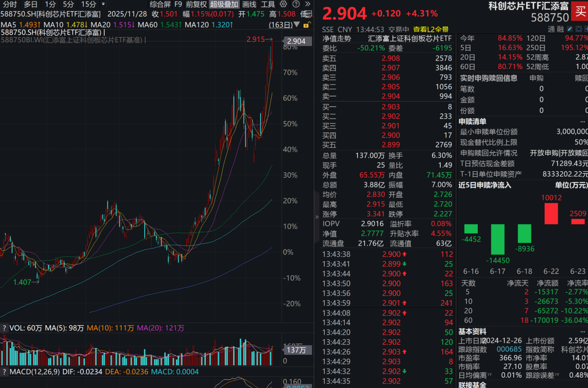The height and width of the screenshot is (388, 588).
Task: Click the chart low price label 1.407
Action: (22, 282)
